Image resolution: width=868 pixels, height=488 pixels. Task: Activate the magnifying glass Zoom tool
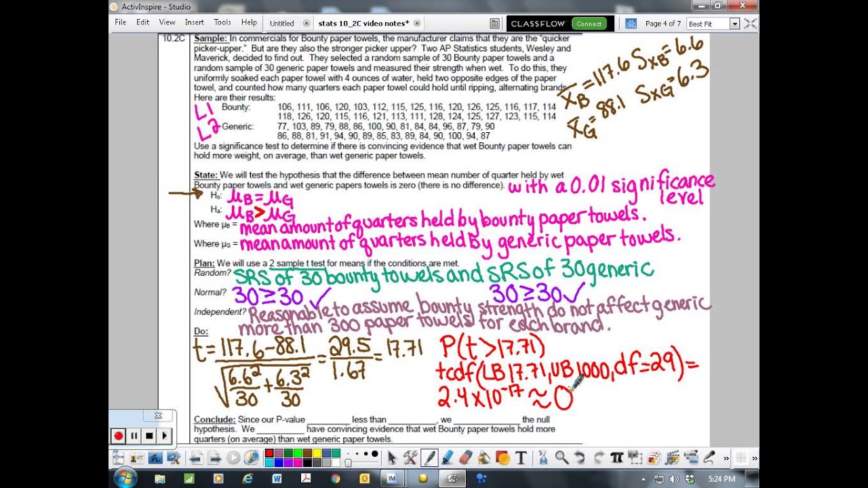[561, 457]
